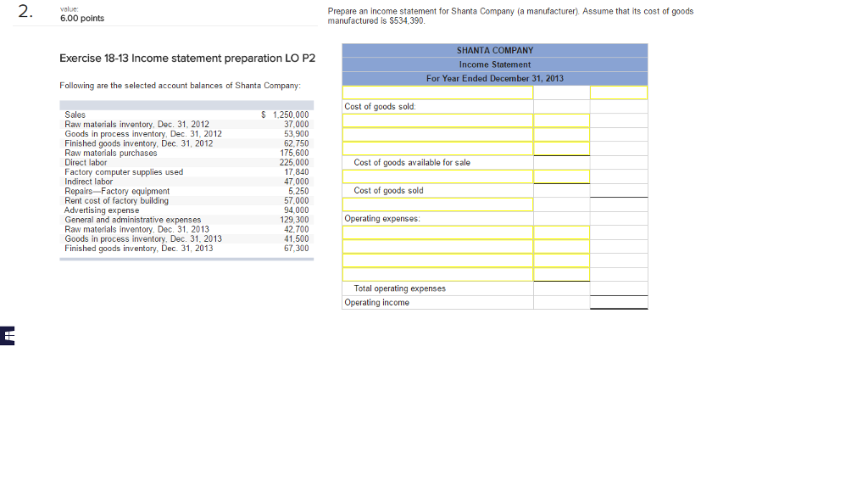Click the 'Income Statement' header row

tap(495, 64)
